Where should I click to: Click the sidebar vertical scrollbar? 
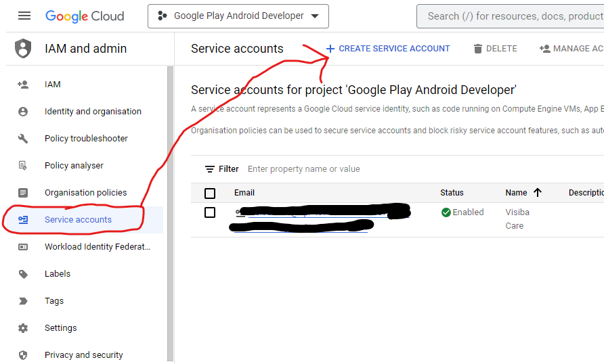[x=170, y=214]
